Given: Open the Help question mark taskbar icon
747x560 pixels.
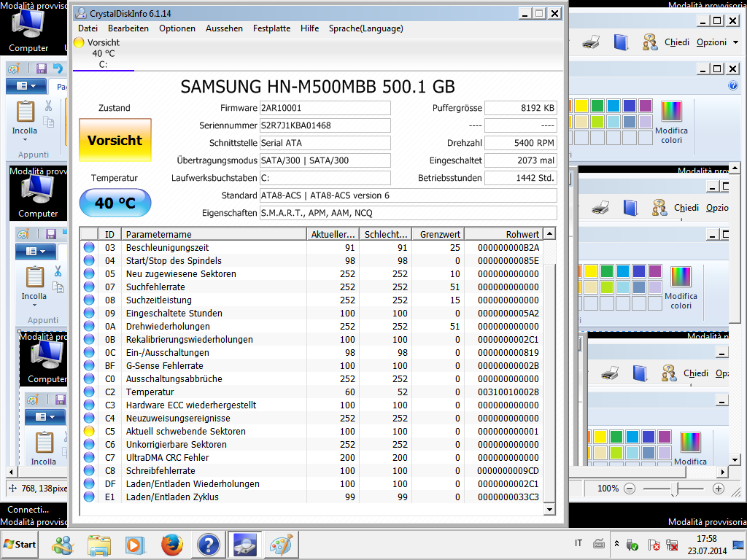Looking at the screenshot, I should point(208,545).
